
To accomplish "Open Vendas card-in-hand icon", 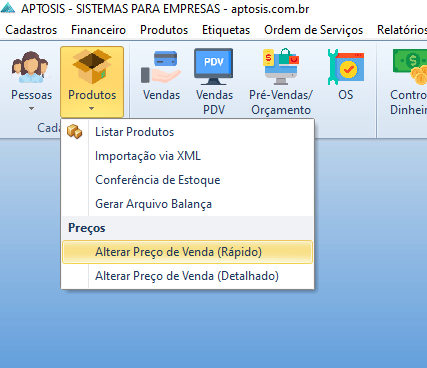I will point(161,67).
